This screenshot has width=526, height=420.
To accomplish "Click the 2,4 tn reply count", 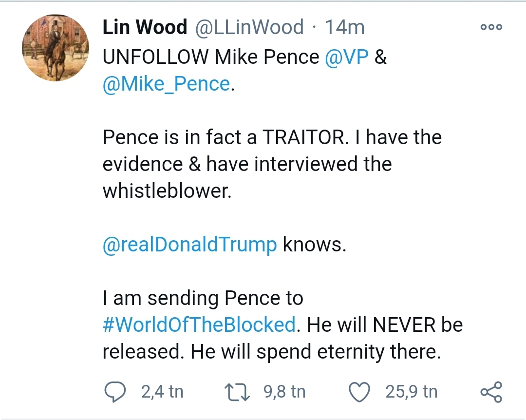I will click(x=162, y=392).
